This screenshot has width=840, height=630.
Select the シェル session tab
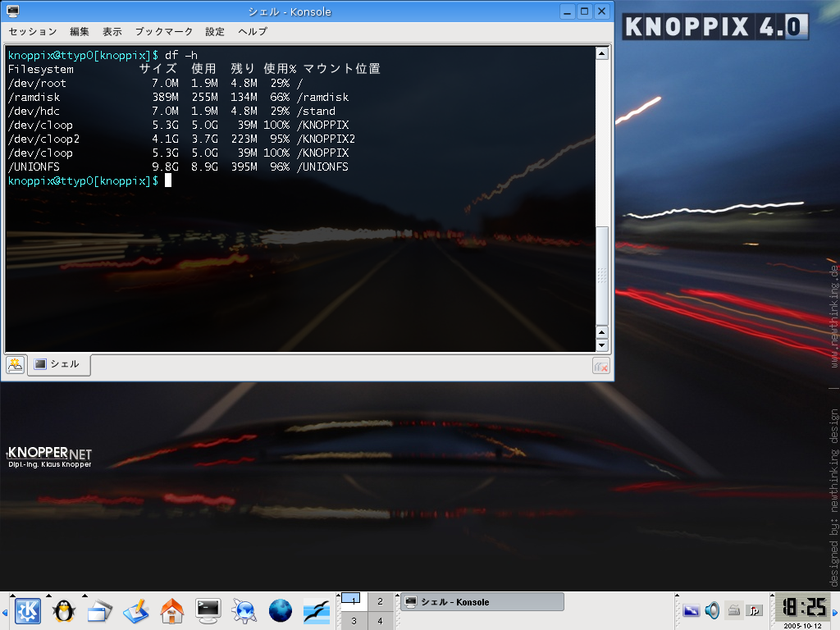coord(58,364)
